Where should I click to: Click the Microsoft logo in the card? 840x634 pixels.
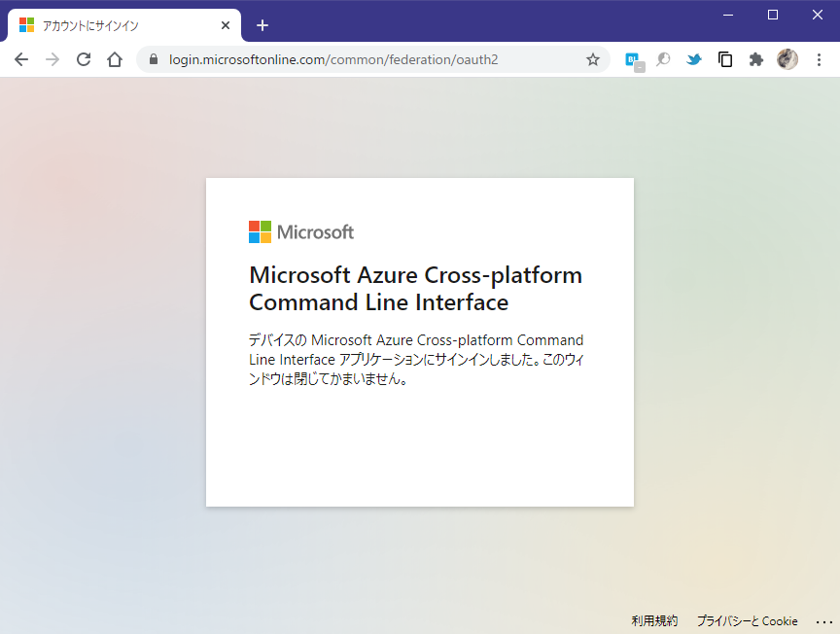tap(301, 232)
